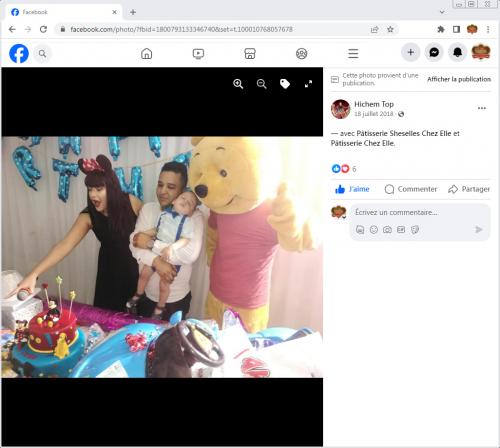
Task: Open the Facebook search icon
Action: [42, 53]
